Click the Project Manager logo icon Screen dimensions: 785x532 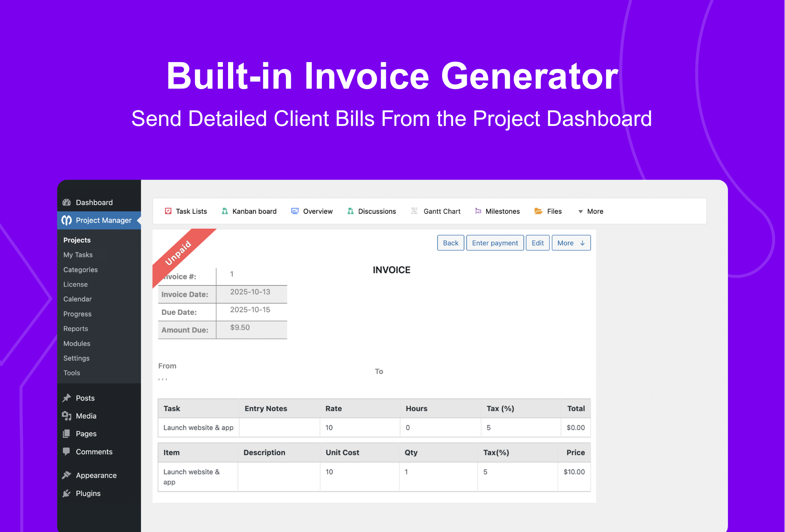(x=67, y=220)
